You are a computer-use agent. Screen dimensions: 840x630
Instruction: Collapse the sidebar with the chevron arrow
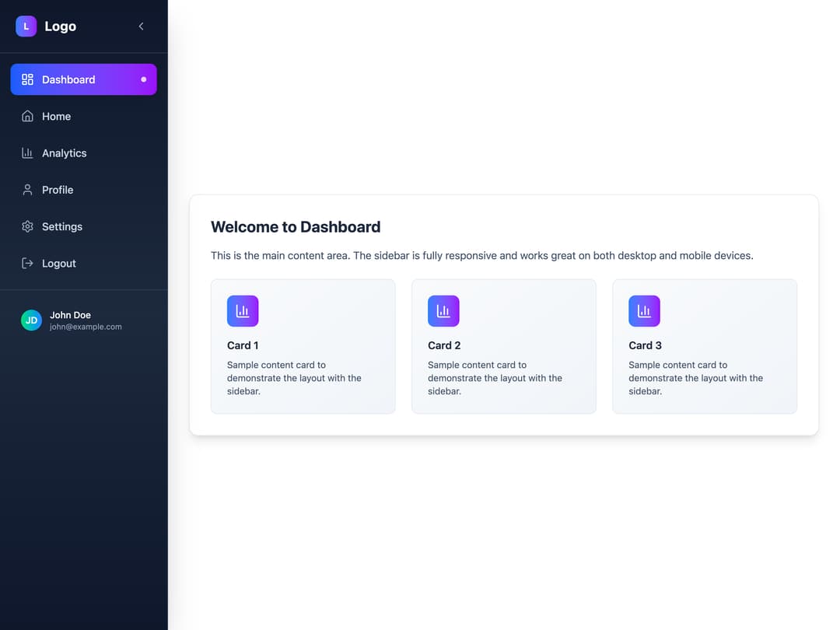[141, 26]
